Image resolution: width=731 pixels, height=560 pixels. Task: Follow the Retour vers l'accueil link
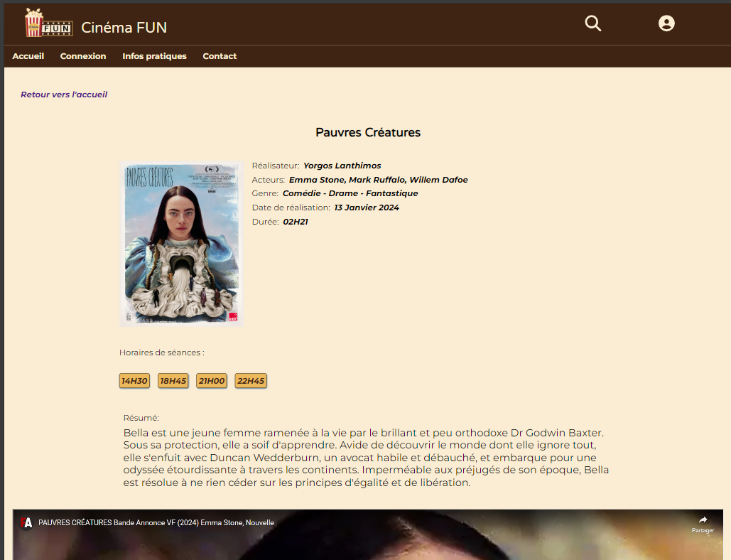(64, 95)
